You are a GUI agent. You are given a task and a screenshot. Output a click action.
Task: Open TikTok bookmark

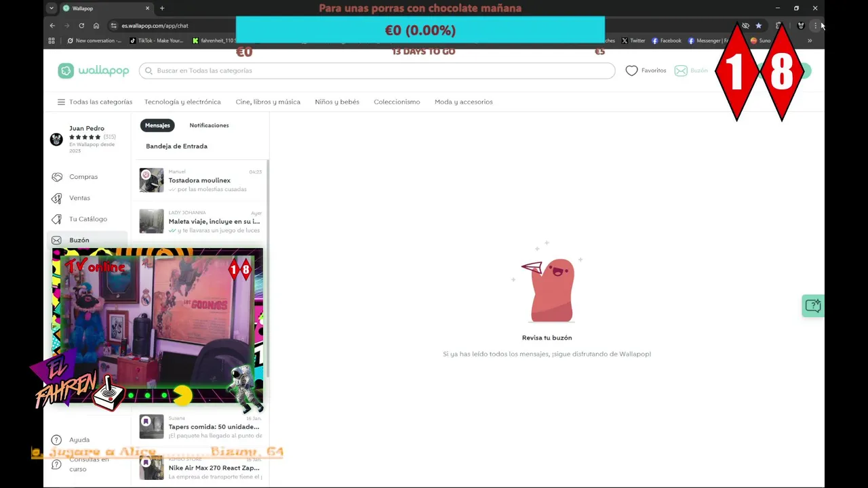coord(157,41)
